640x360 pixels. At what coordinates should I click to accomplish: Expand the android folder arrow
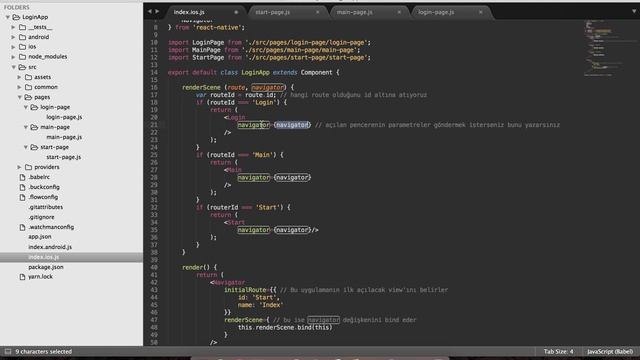pyautogui.click(x=13, y=37)
